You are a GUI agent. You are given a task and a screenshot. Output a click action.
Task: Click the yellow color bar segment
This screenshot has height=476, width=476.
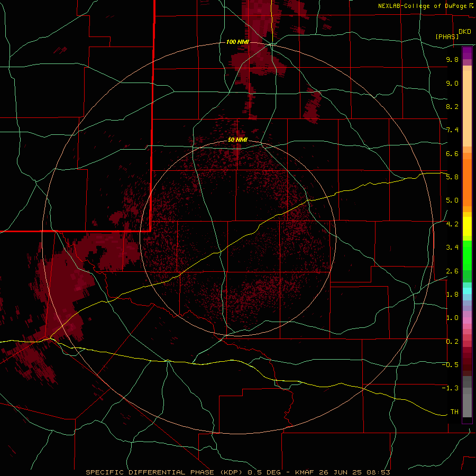click(467, 226)
